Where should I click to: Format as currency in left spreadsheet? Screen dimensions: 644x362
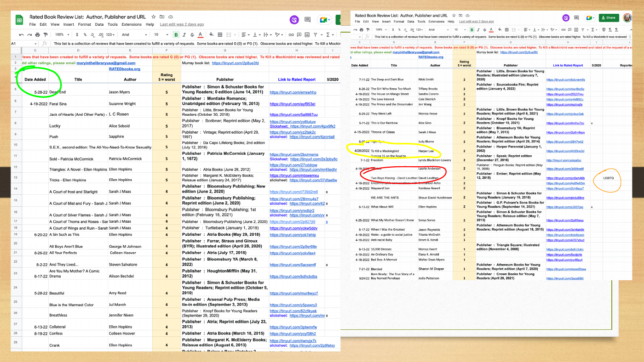[x=77, y=34]
